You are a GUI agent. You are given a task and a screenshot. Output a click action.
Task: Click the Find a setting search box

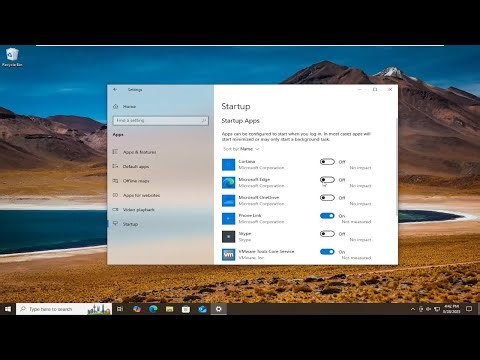pos(161,120)
